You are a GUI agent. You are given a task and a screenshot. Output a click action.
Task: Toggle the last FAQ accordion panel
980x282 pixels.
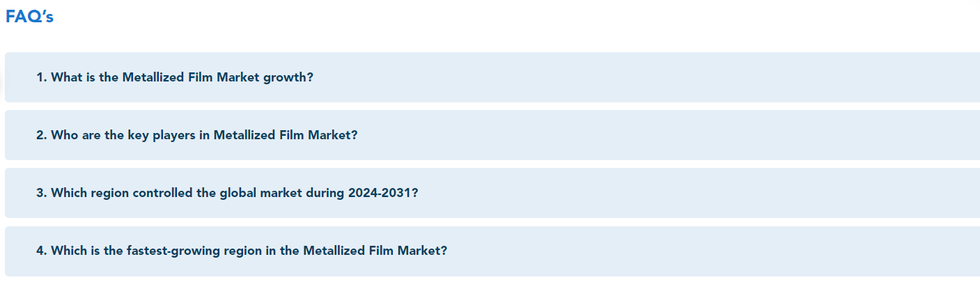pyautogui.click(x=488, y=251)
